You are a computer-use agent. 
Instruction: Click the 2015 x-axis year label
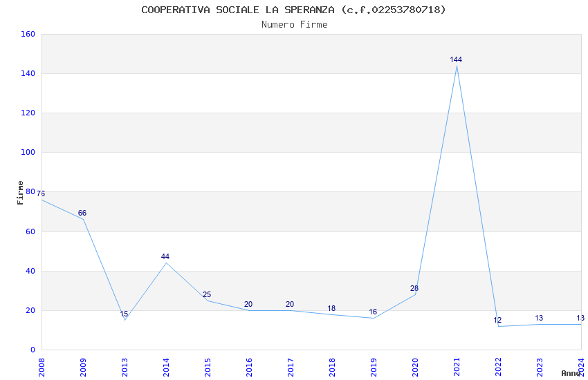click(208, 367)
